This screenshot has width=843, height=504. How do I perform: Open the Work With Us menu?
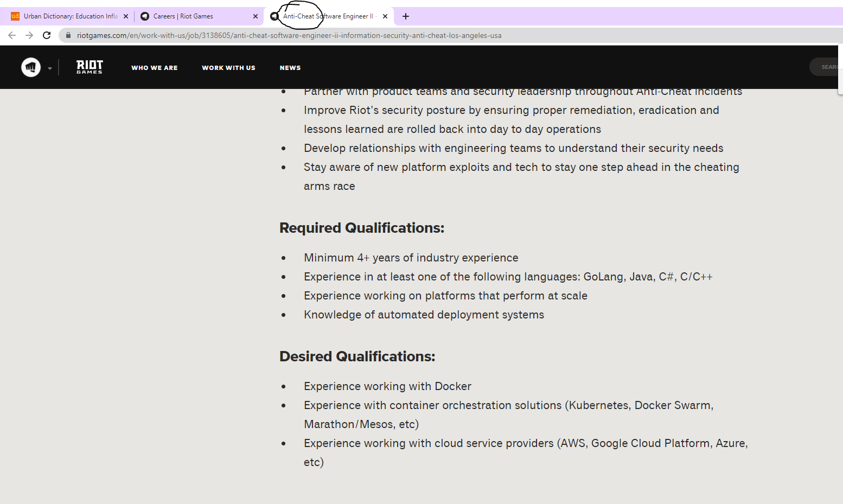228,68
